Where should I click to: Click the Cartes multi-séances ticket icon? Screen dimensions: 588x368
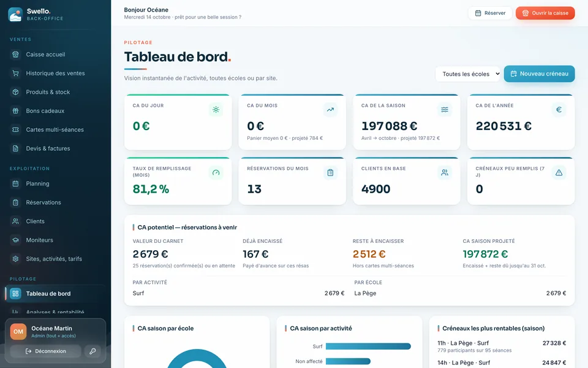coord(15,129)
